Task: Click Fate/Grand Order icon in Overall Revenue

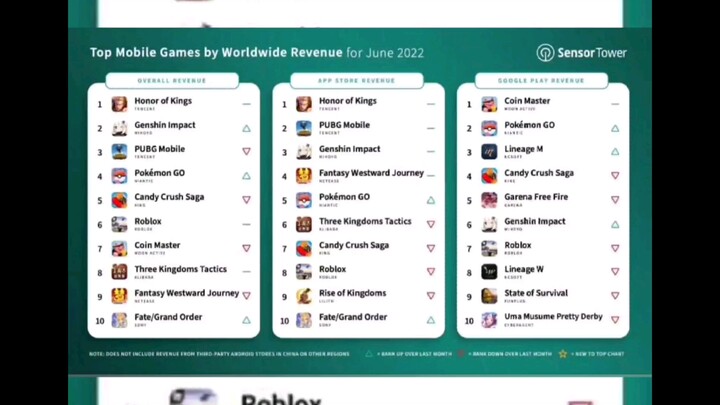Action: (119, 320)
